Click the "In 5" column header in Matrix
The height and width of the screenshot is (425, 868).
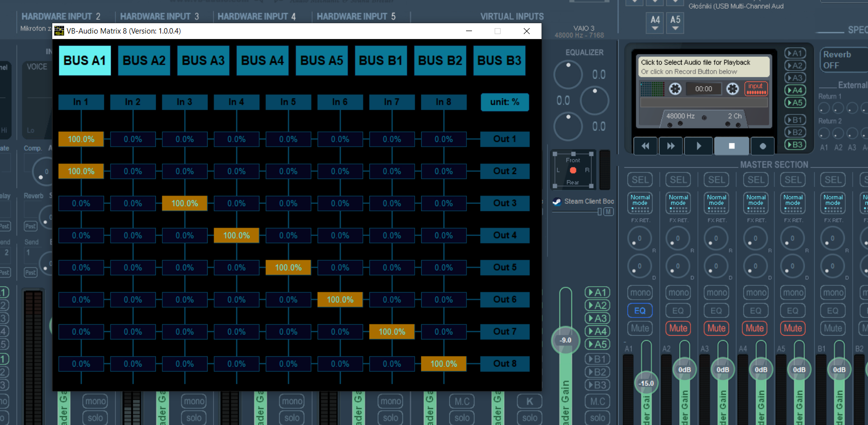pos(288,102)
